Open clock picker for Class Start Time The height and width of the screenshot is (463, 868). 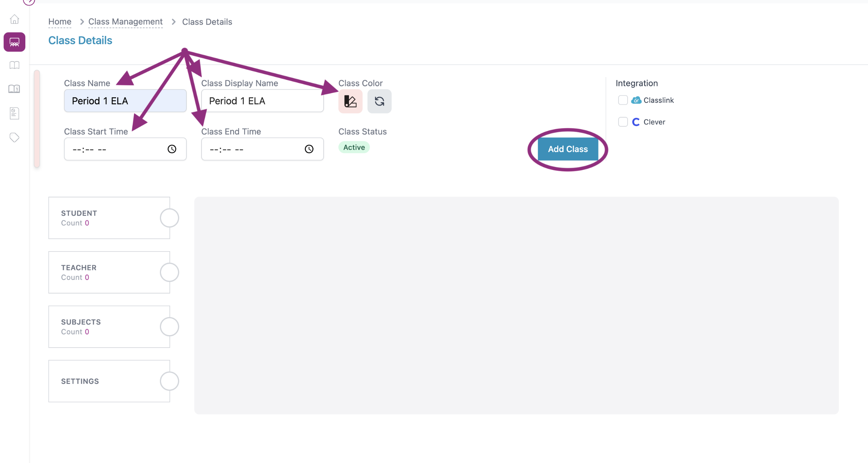(172, 149)
